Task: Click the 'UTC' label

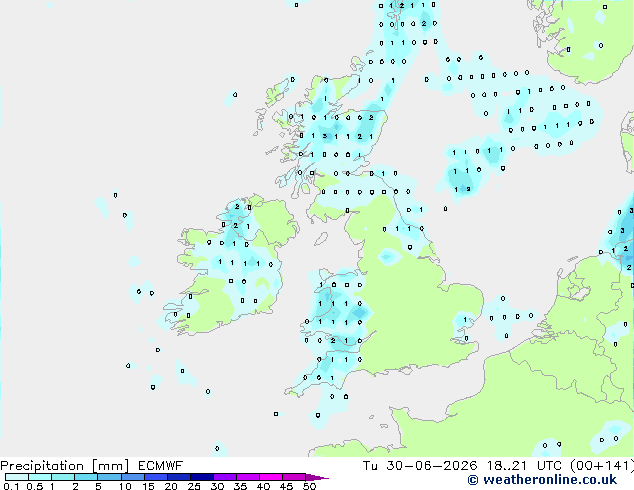Action: pyautogui.click(x=549, y=466)
